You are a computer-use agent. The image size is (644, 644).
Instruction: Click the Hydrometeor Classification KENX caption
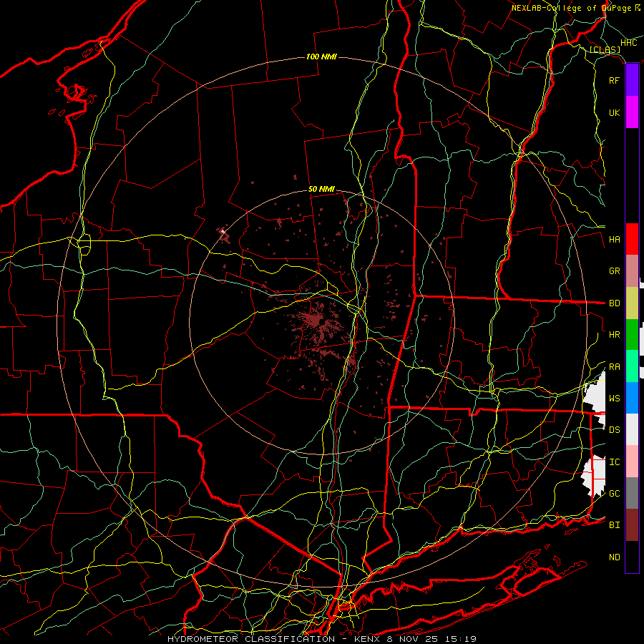tap(321, 639)
